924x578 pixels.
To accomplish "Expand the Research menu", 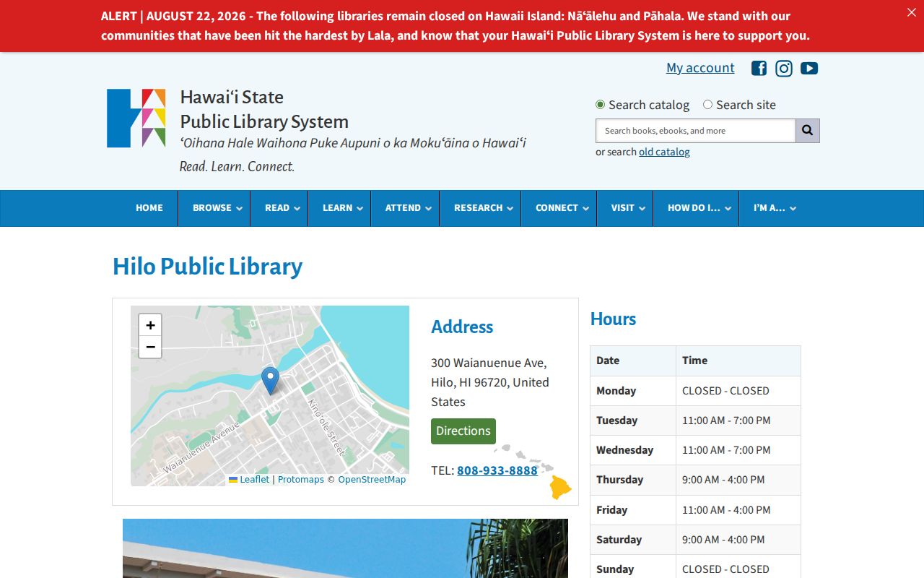I will click(480, 208).
